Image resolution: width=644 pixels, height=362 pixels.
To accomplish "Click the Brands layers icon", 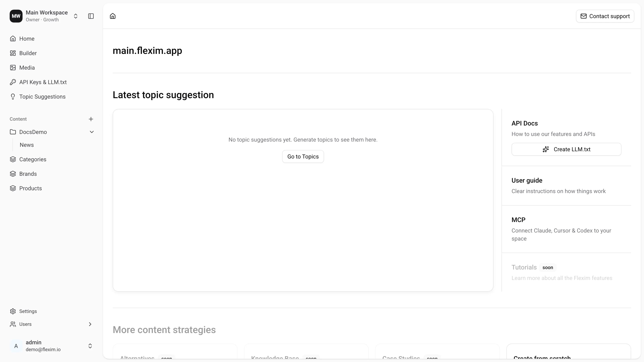I will pyautogui.click(x=13, y=174).
